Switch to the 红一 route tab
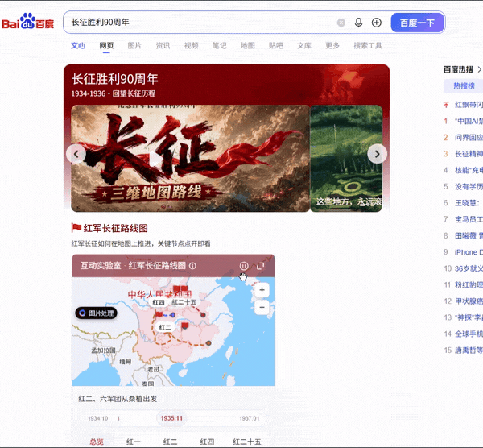This screenshot has width=483, height=448. 134,442
